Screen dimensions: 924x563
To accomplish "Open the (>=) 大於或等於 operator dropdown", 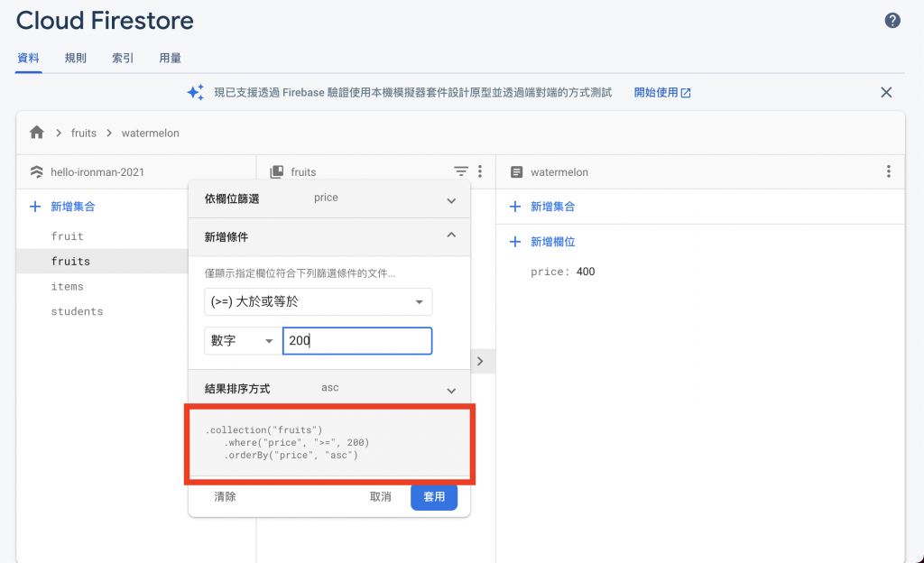I will 319,301.
